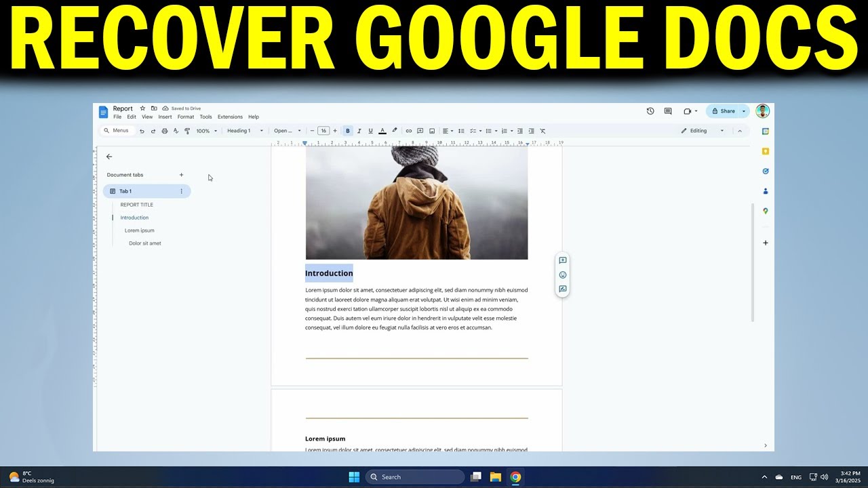Toggle underline formatting
The image size is (868, 488).
[370, 131]
